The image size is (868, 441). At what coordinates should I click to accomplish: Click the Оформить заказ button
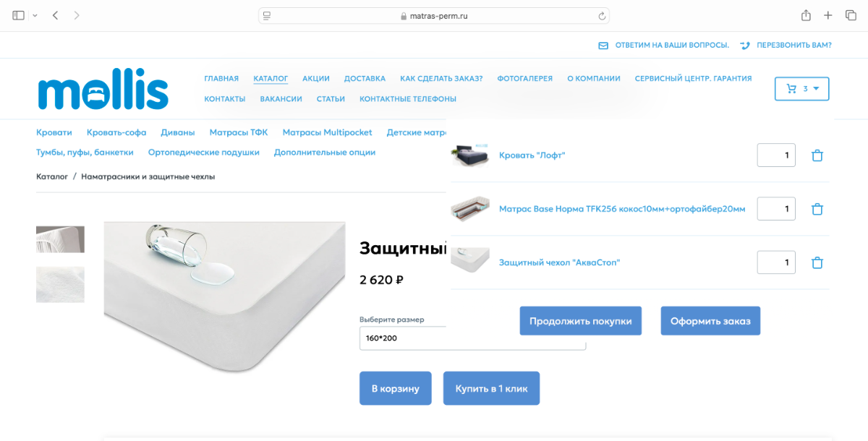[x=710, y=321]
